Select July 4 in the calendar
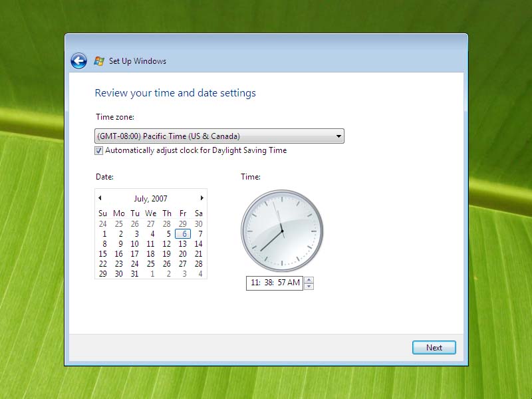The height and width of the screenshot is (399, 532). click(152, 234)
